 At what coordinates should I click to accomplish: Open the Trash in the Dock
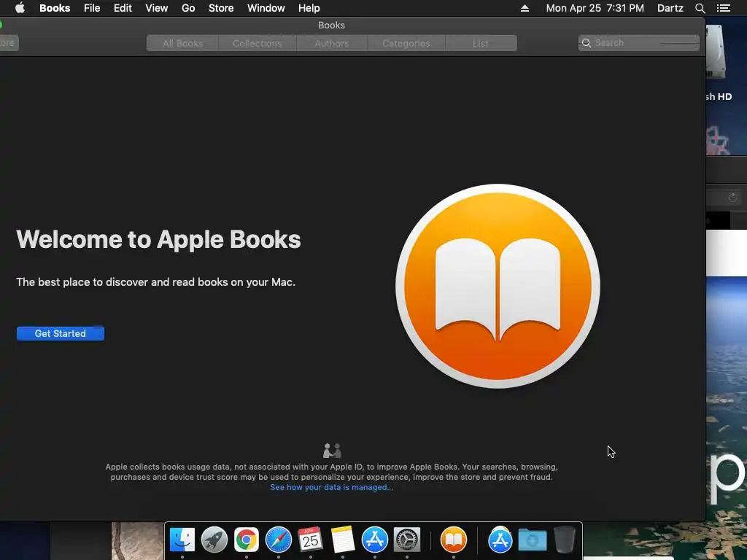(x=565, y=540)
